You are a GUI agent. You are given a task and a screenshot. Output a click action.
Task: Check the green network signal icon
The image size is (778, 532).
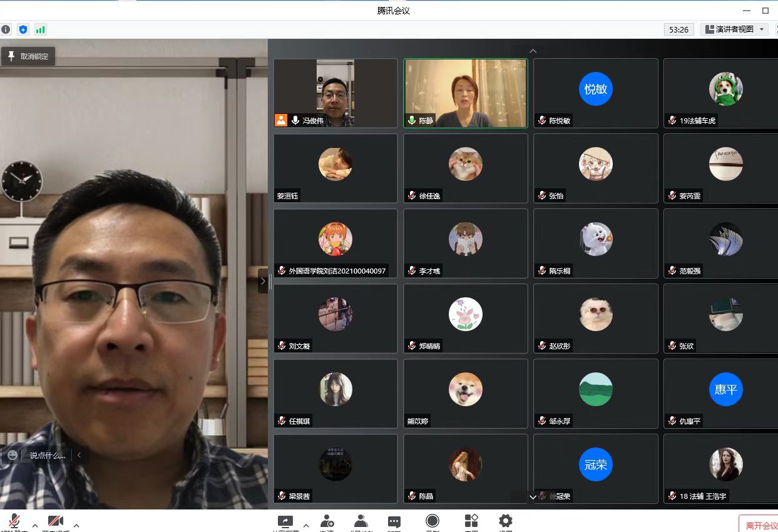point(41,29)
